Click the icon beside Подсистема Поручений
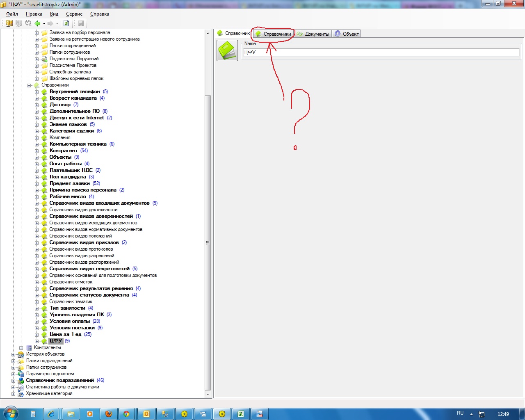This screenshot has height=420, width=525. click(x=44, y=59)
